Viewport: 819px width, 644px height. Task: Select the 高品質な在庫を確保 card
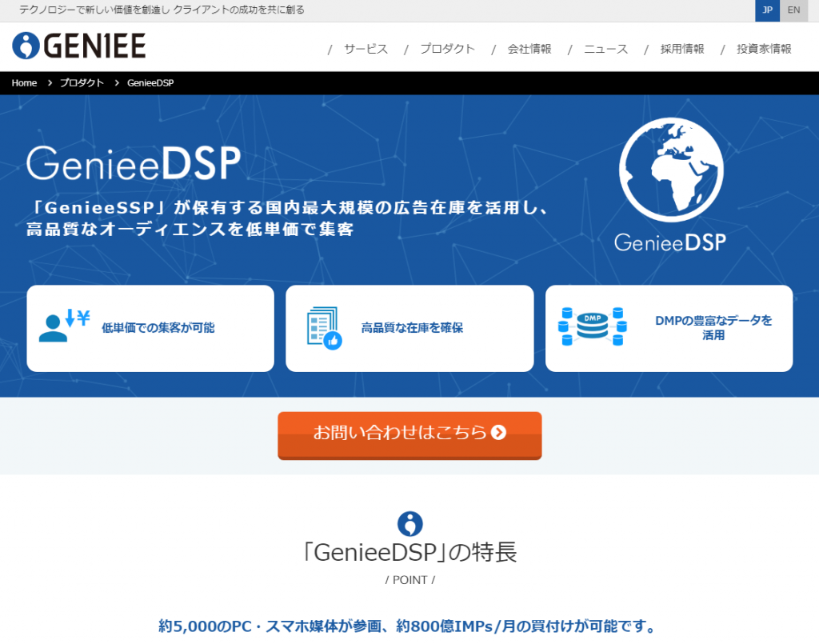pos(409,329)
